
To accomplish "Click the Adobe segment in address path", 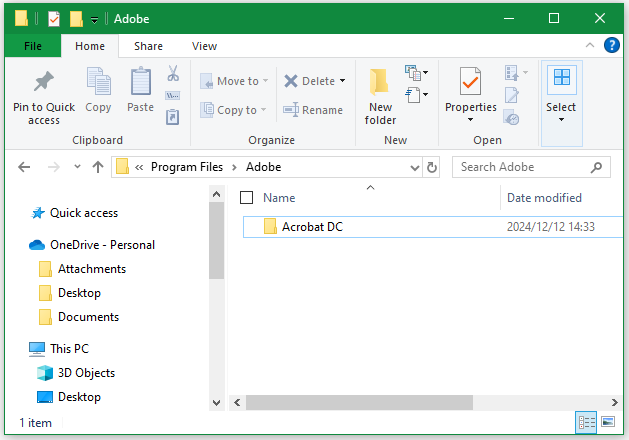I will [x=264, y=167].
